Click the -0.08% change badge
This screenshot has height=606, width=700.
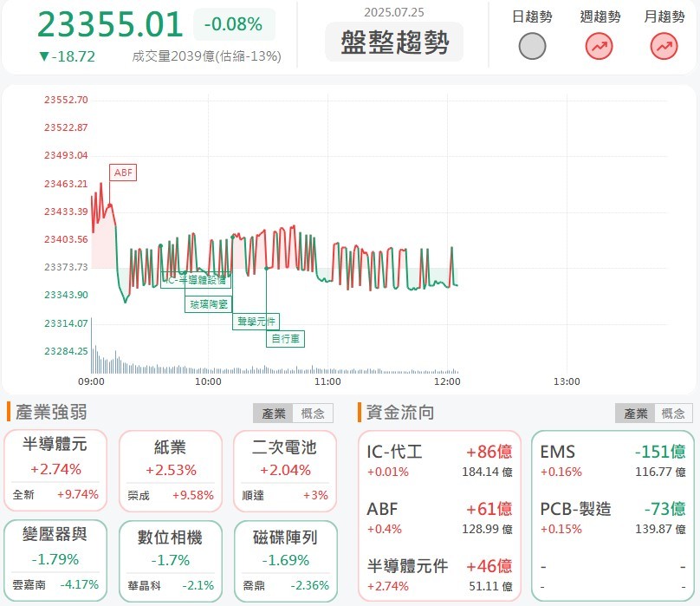tap(234, 24)
